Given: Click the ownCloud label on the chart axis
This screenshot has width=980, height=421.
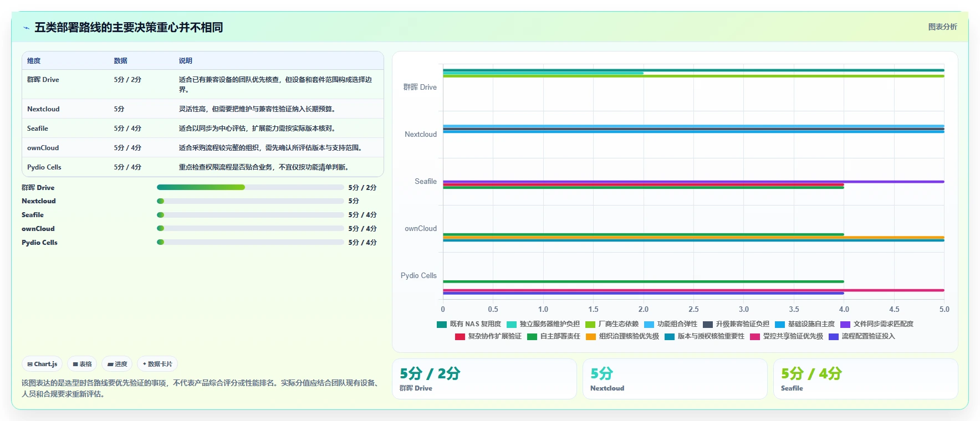Looking at the screenshot, I should 421,229.
